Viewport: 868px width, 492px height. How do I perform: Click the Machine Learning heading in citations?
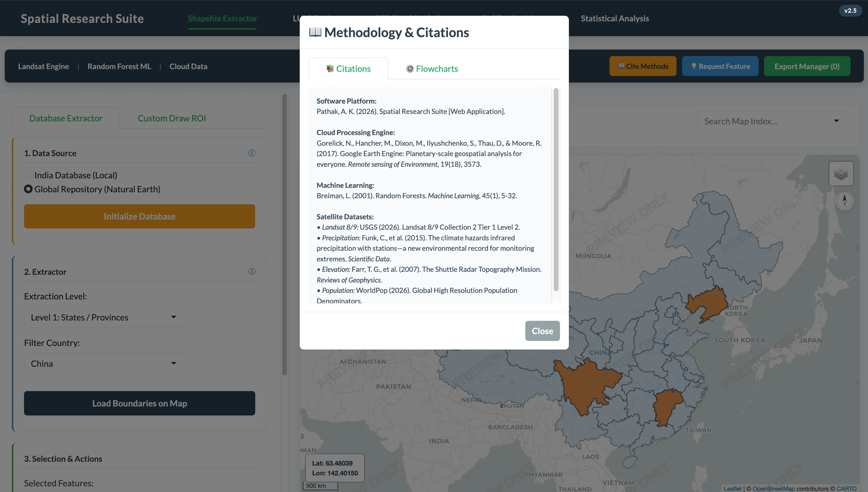tap(345, 185)
